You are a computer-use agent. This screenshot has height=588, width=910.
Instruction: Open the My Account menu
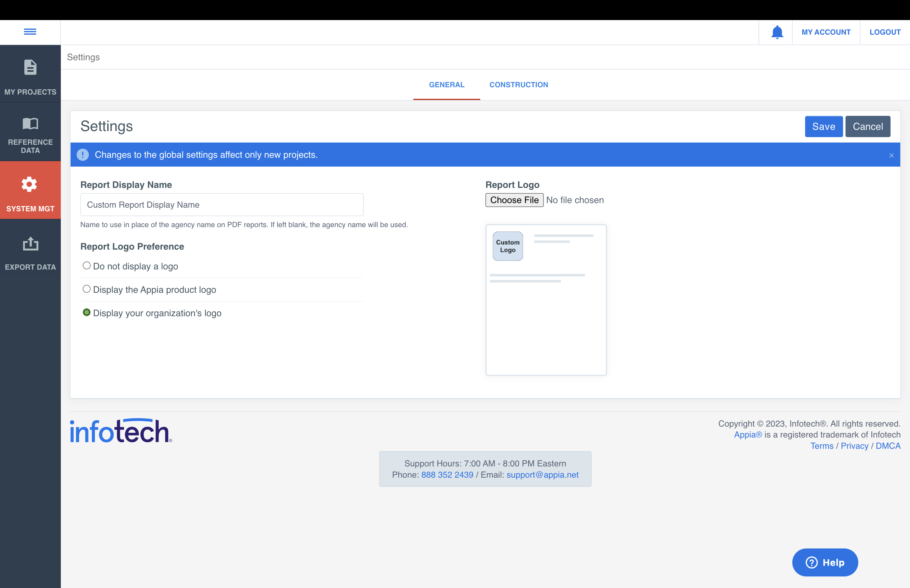tap(826, 32)
